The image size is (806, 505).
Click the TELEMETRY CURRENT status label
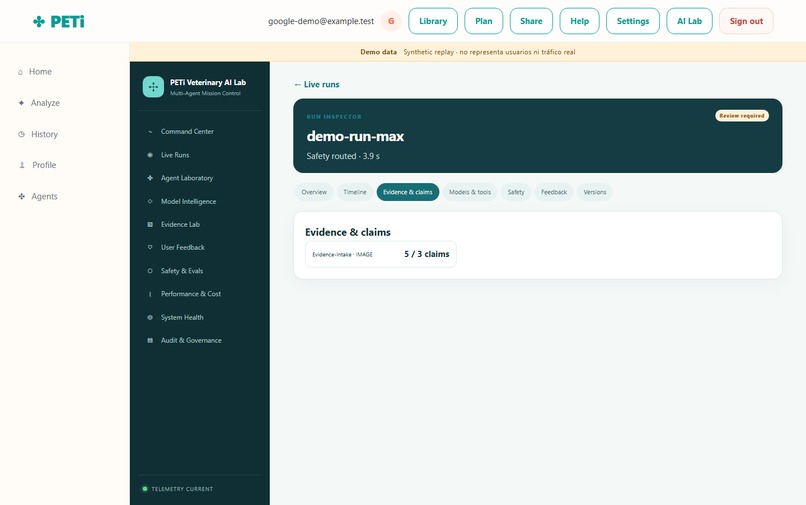(182, 489)
